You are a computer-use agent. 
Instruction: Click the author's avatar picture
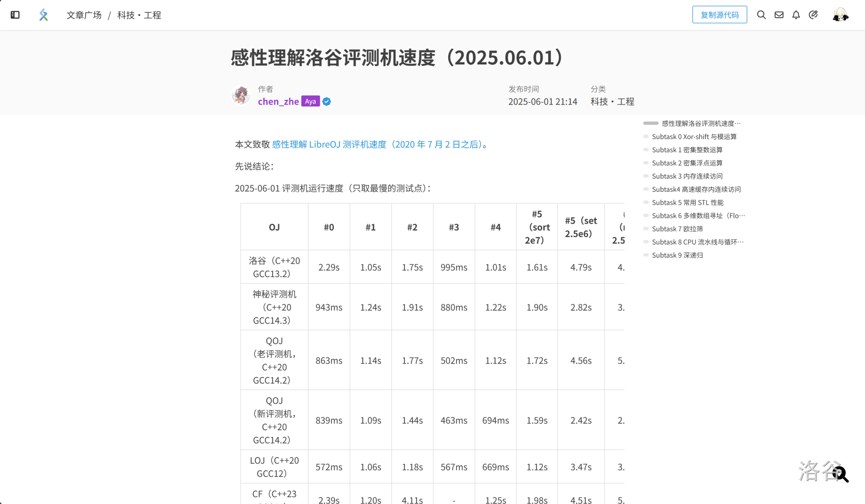pos(241,95)
